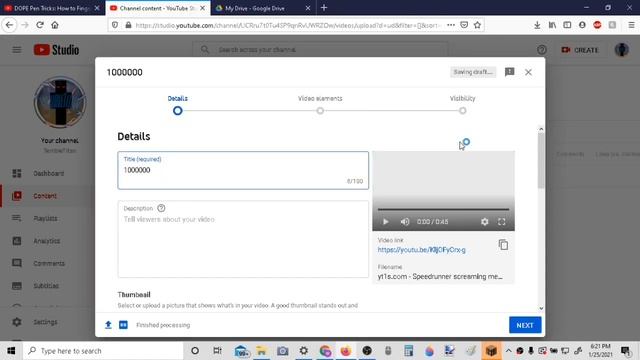
Task: Click the channel profile picture
Action: click(x=60, y=102)
